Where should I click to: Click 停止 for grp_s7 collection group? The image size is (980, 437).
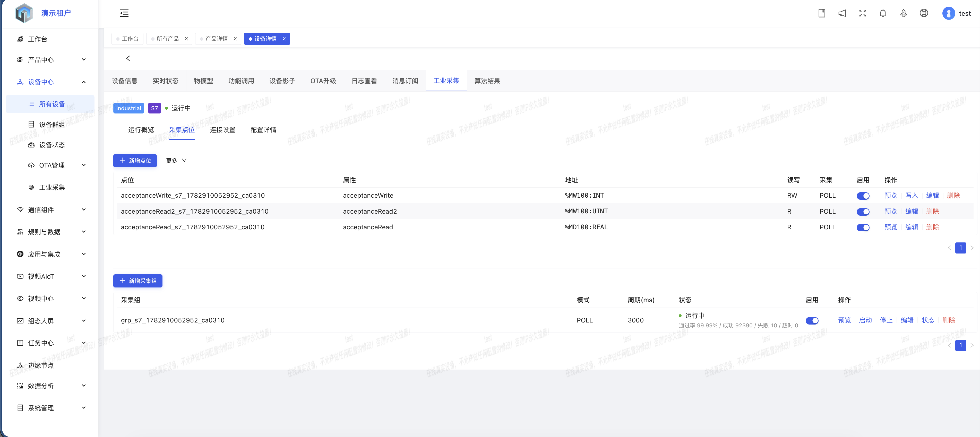click(x=886, y=320)
